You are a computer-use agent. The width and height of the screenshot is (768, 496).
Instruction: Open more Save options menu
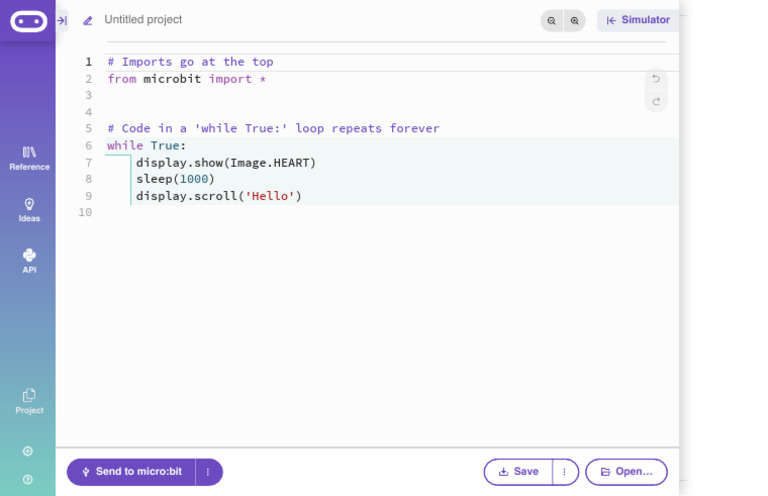pyautogui.click(x=565, y=472)
